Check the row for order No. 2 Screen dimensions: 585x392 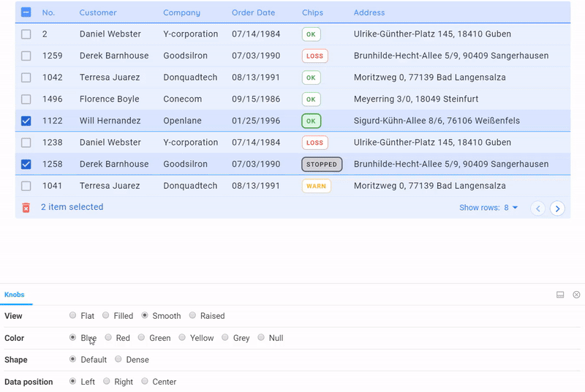(x=26, y=34)
